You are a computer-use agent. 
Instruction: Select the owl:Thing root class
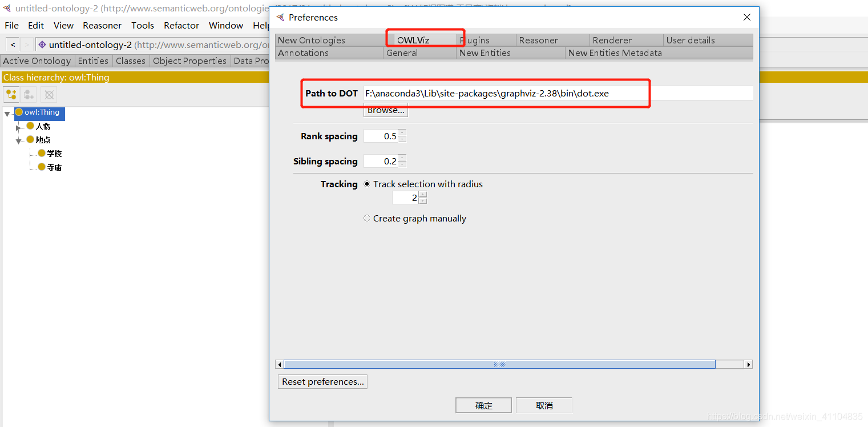pos(42,112)
